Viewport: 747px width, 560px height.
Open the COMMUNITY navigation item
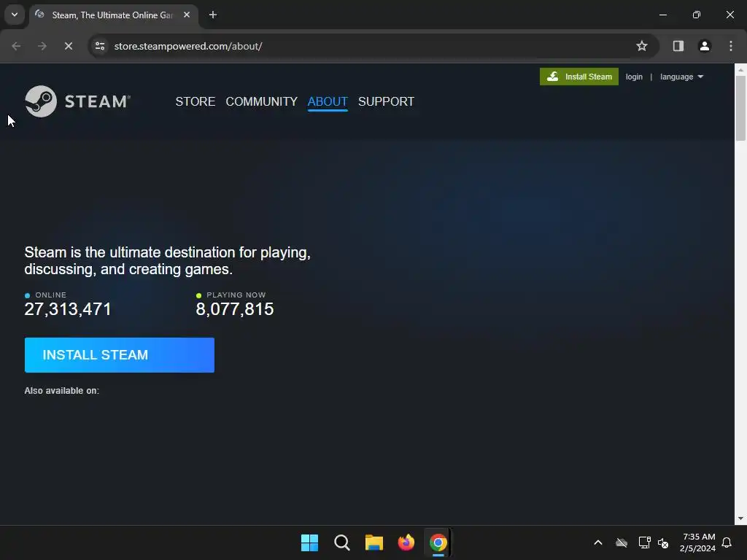click(262, 101)
